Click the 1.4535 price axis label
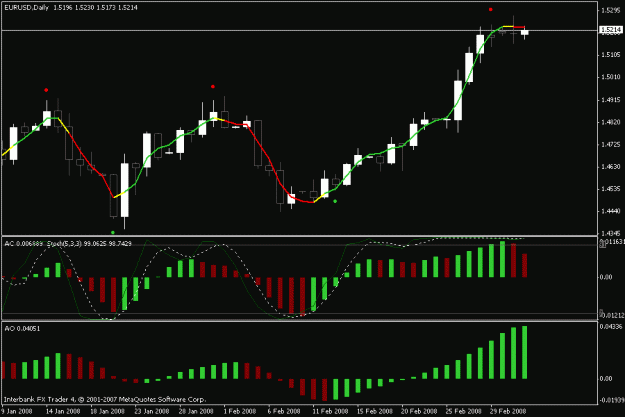625x417 pixels. coord(611,189)
